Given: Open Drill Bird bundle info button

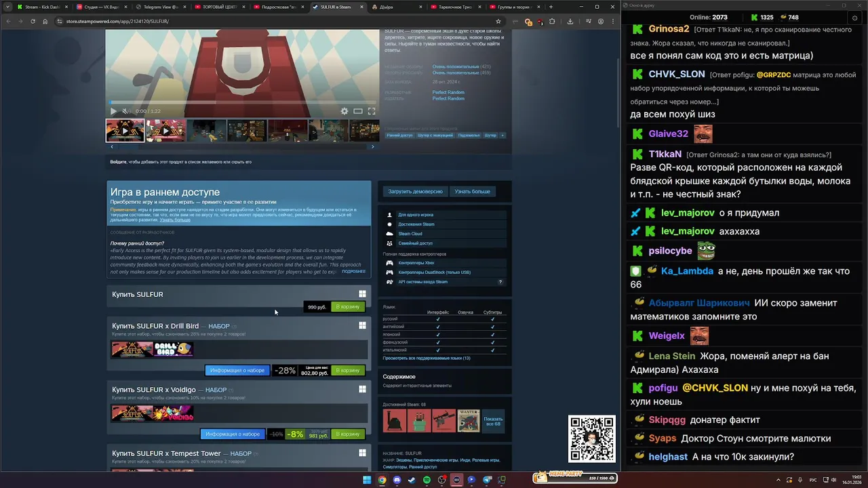Looking at the screenshot, I should point(237,370).
